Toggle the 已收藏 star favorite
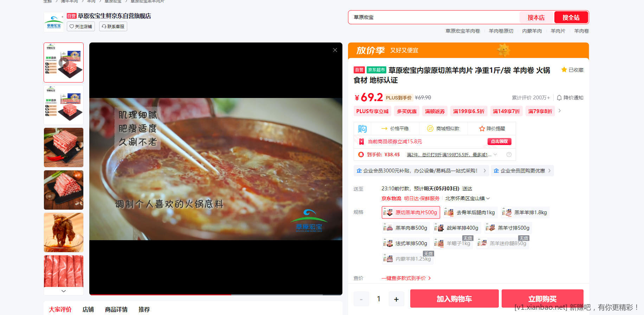The width and height of the screenshot is (644, 315). [572, 70]
